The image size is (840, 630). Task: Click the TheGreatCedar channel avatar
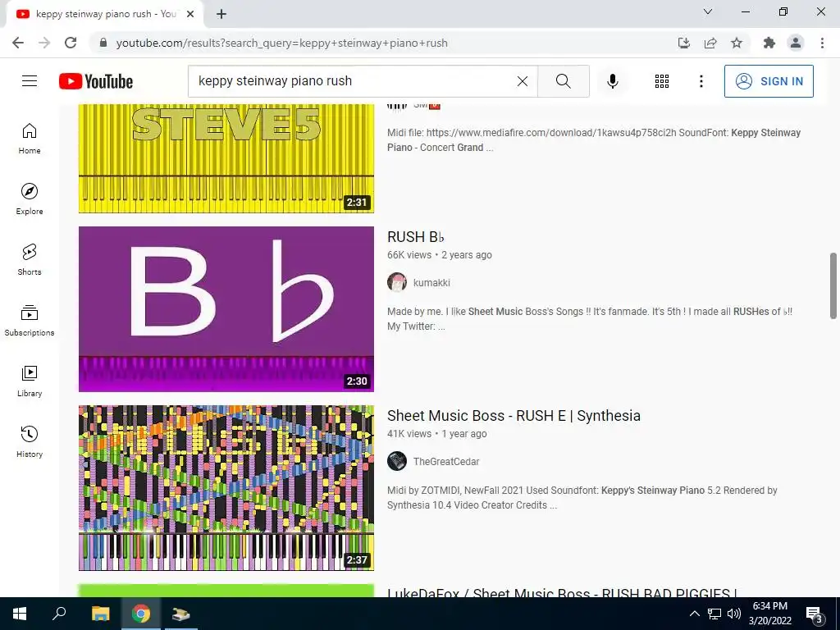397,461
